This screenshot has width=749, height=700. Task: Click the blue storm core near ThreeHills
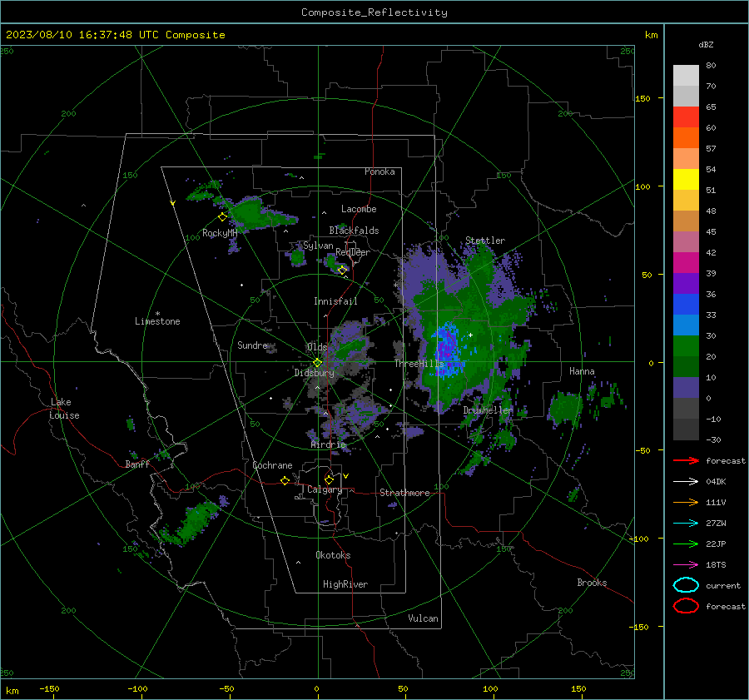click(447, 349)
